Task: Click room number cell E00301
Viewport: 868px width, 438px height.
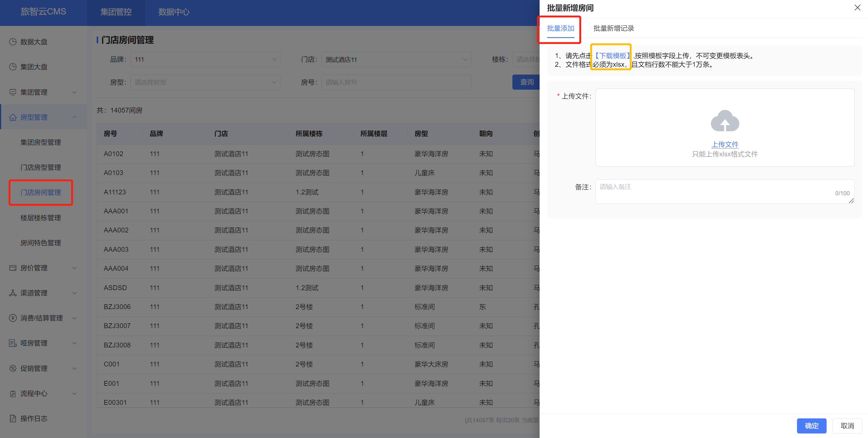Action: (x=115, y=402)
